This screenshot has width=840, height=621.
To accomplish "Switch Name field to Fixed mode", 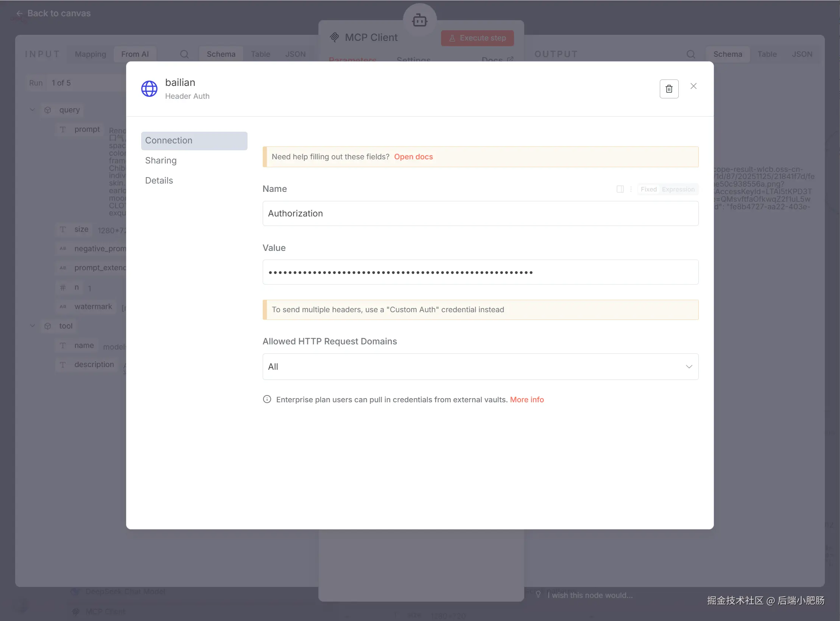I will pos(648,189).
